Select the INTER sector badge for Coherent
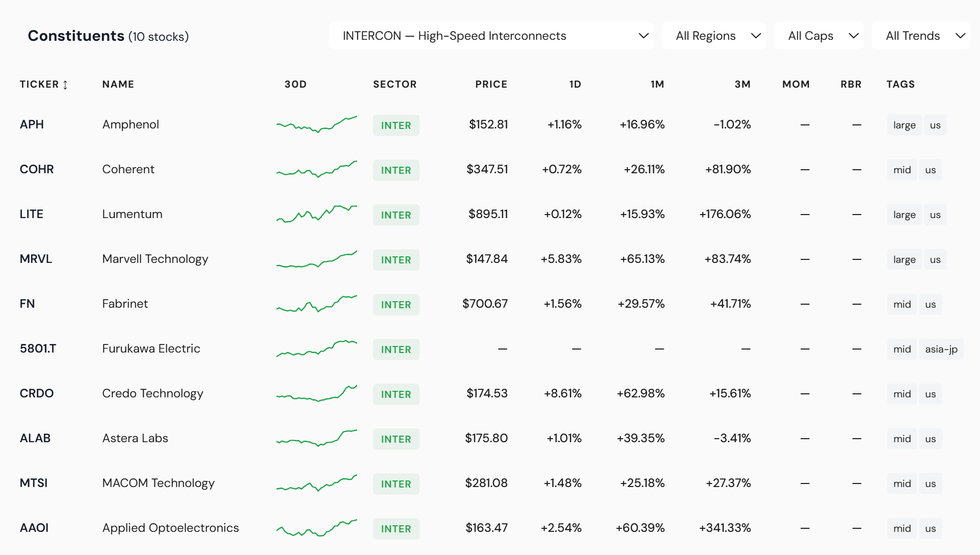980x555 pixels. [396, 170]
